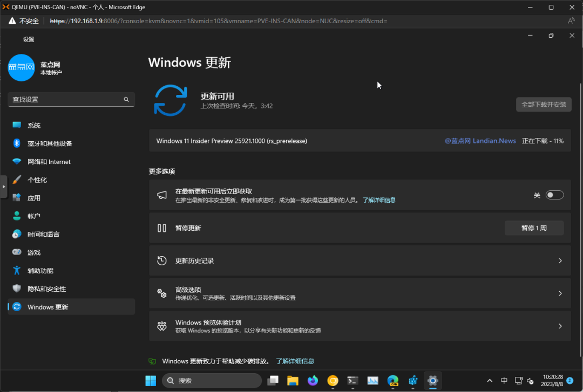Click the muted volume tray icon
The width and height of the screenshot is (583, 392).
[531, 381]
